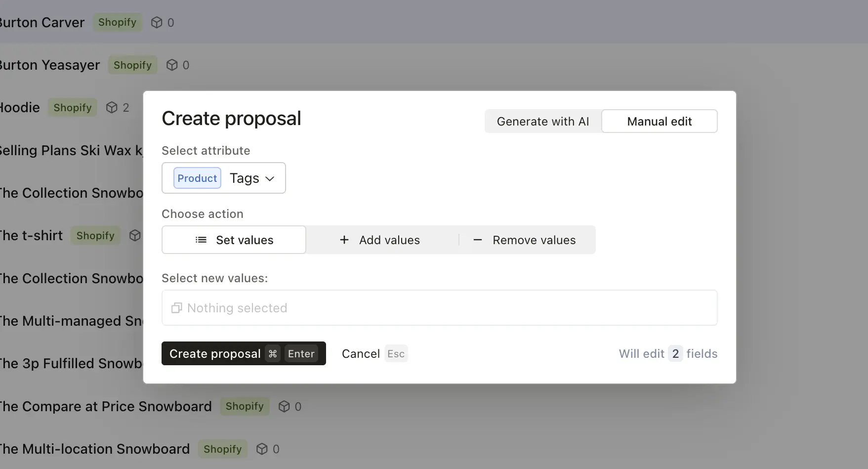Cancel the proposal dialog

[360, 353]
